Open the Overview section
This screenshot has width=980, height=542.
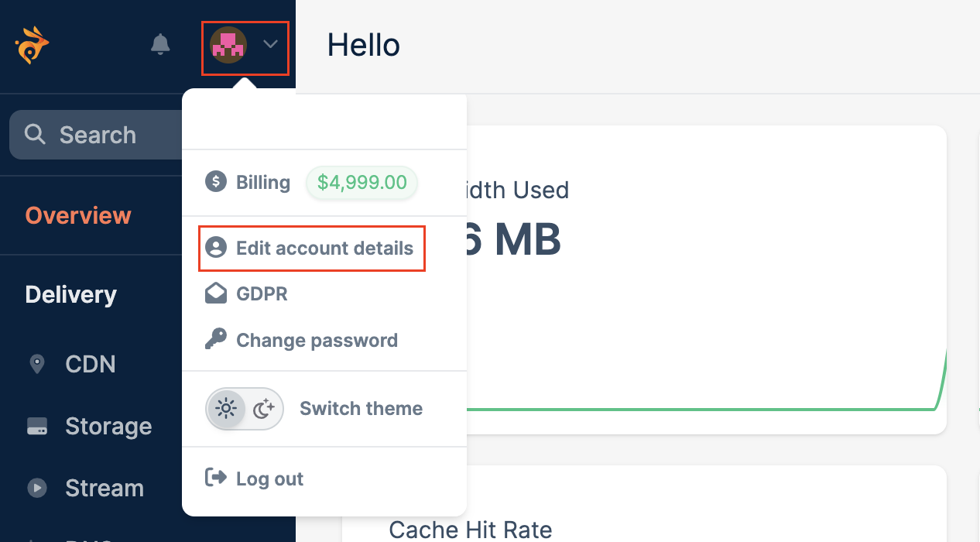[x=78, y=215]
